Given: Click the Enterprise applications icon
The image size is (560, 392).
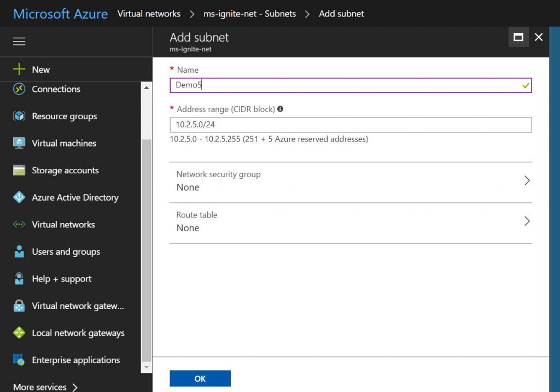Looking at the screenshot, I should (x=19, y=360).
